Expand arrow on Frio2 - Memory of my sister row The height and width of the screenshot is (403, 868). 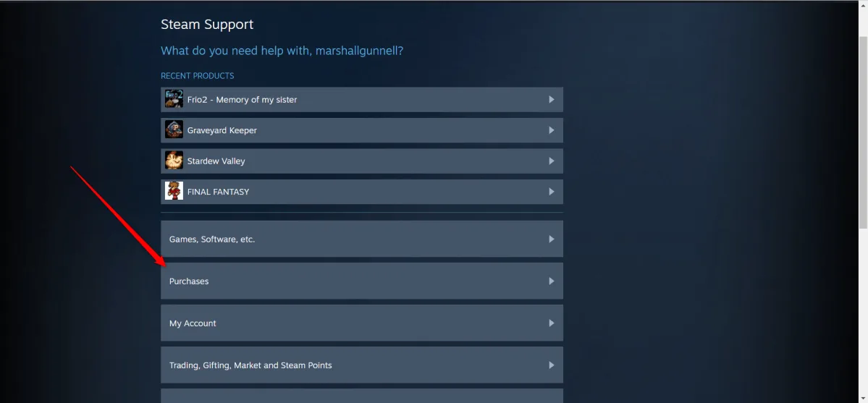click(x=552, y=100)
